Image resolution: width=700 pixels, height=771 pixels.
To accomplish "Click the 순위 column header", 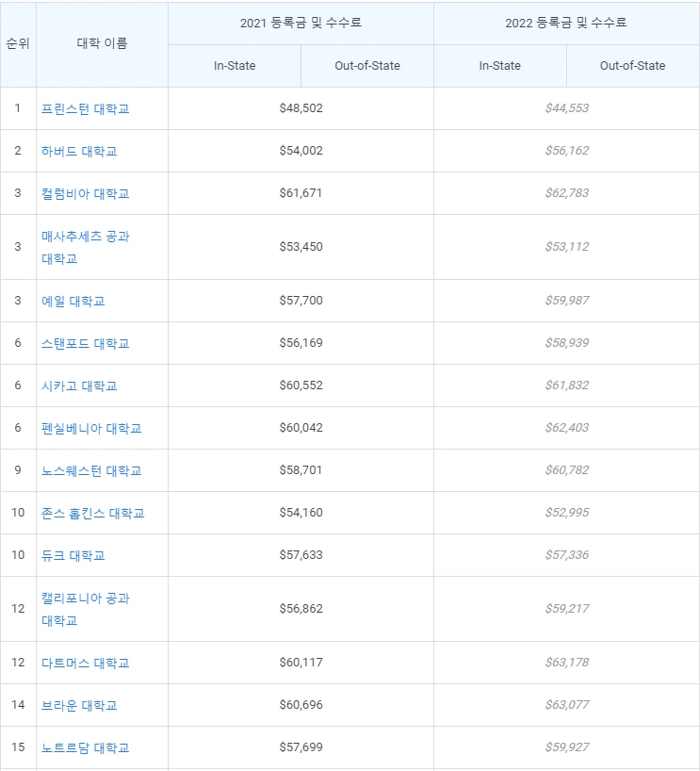I will tap(18, 43).
